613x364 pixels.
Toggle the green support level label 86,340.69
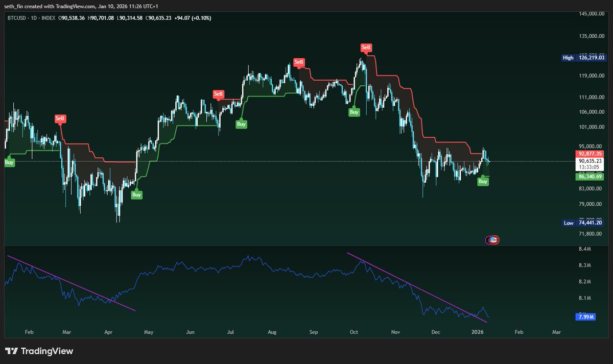pos(588,176)
